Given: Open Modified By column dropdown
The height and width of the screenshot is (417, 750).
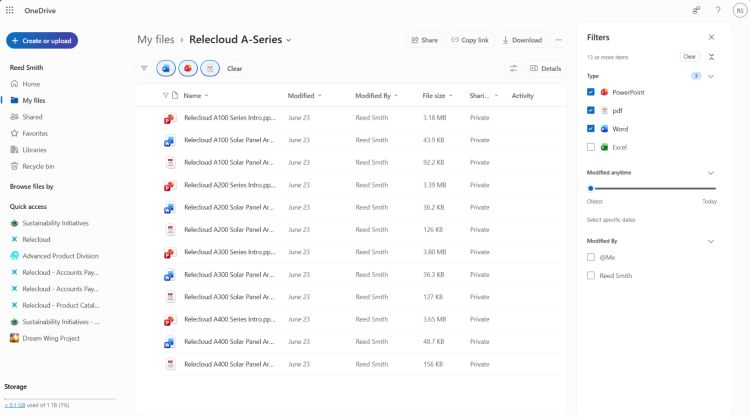Looking at the screenshot, I should click(397, 96).
